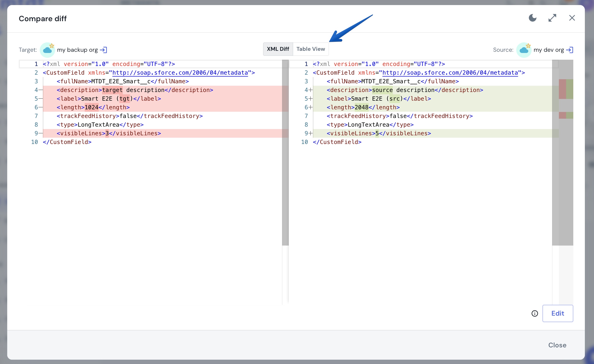The width and height of the screenshot is (594, 364).
Task: Click line number 4 in left gutter
Action: coord(36,90)
